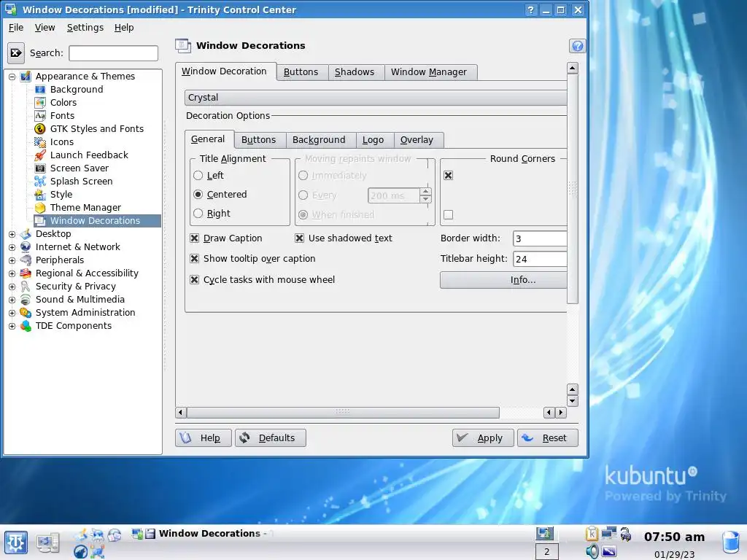Click the vertical scrollbar up arrow
The width and height of the screenshot is (747, 560).
click(x=573, y=68)
